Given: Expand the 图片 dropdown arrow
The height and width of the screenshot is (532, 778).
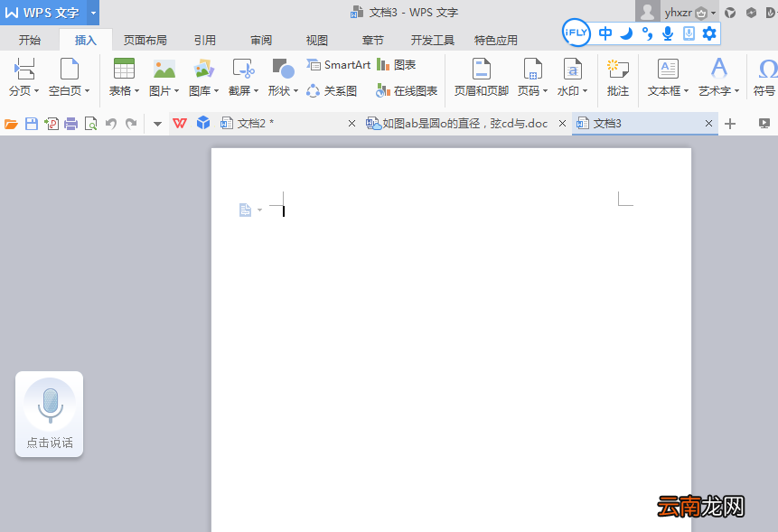Looking at the screenshot, I should pos(176,91).
